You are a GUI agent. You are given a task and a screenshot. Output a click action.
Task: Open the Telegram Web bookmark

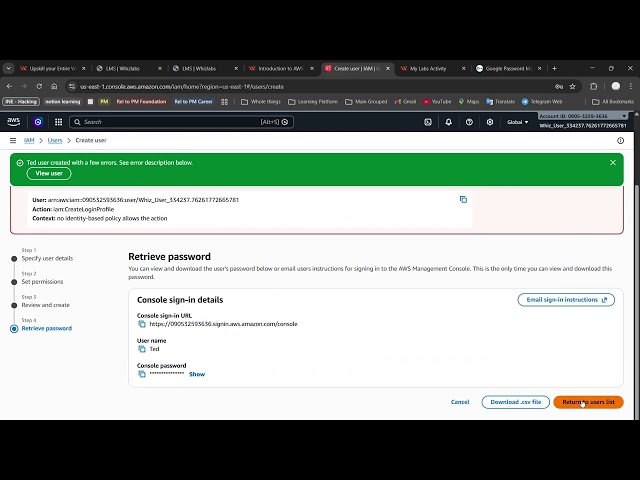click(542, 102)
